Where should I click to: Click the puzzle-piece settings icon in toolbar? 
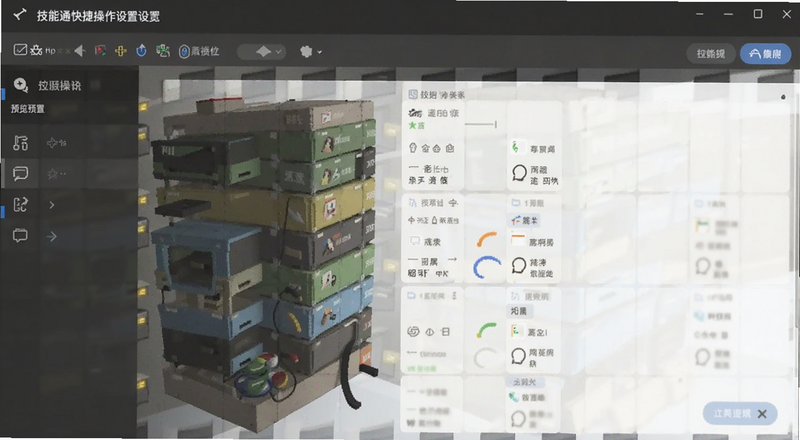click(x=306, y=52)
